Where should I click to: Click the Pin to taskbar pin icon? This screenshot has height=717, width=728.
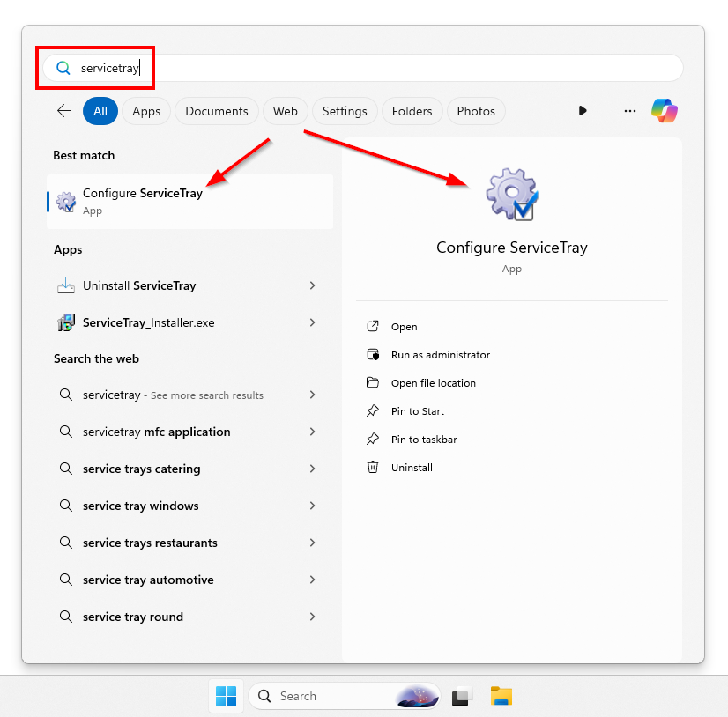[373, 439]
